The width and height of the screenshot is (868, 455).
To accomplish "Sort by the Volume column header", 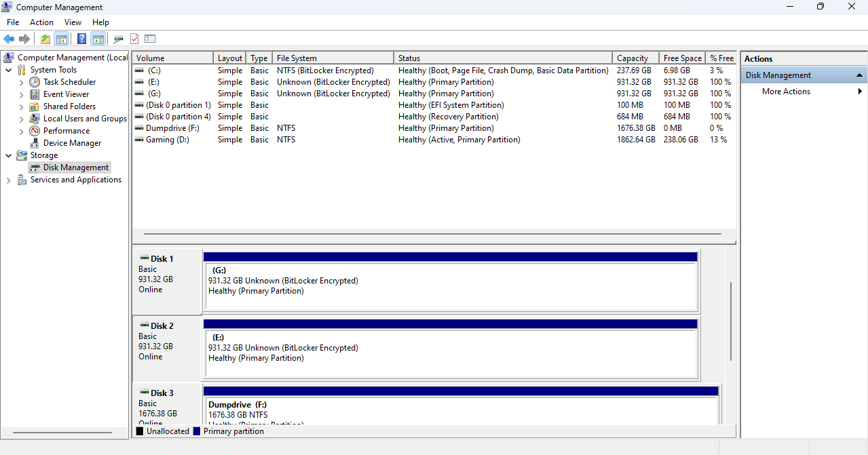I will coord(173,58).
